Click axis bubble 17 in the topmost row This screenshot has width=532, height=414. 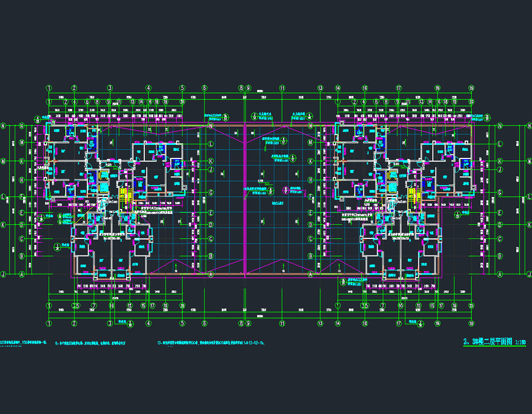(399, 88)
